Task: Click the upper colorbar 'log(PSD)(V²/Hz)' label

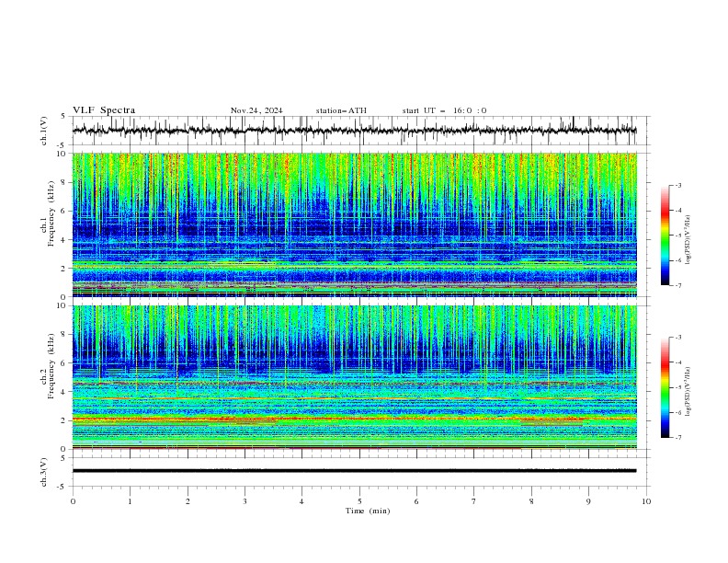Action: pos(688,240)
